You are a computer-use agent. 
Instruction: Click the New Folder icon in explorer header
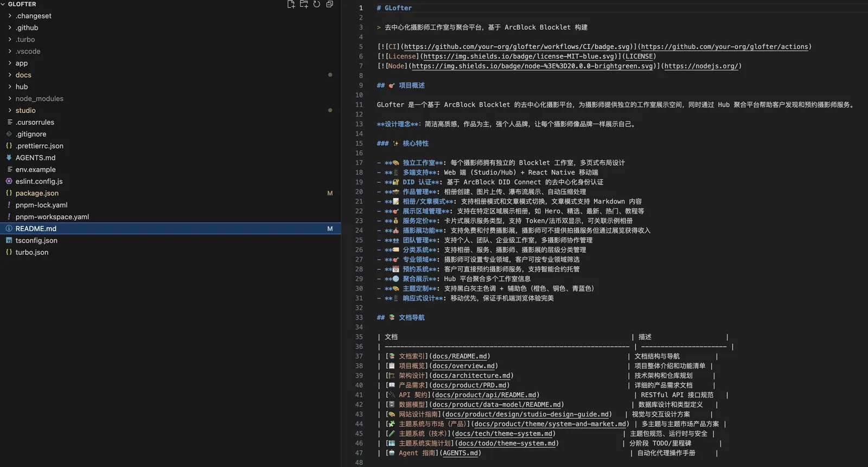pyautogui.click(x=304, y=4)
